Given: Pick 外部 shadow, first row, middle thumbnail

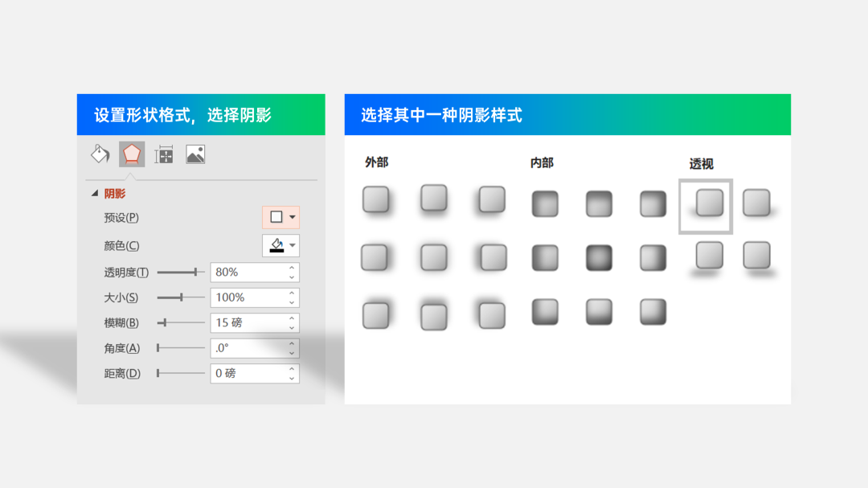Looking at the screenshot, I should click(x=434, y=199).
